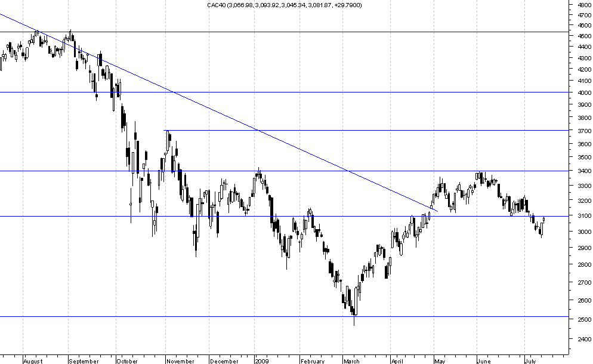Image resolution: width=593 pixels, height=364 pixels.
Task: Click the last candlestick in July
Action: tap(544, 219)
